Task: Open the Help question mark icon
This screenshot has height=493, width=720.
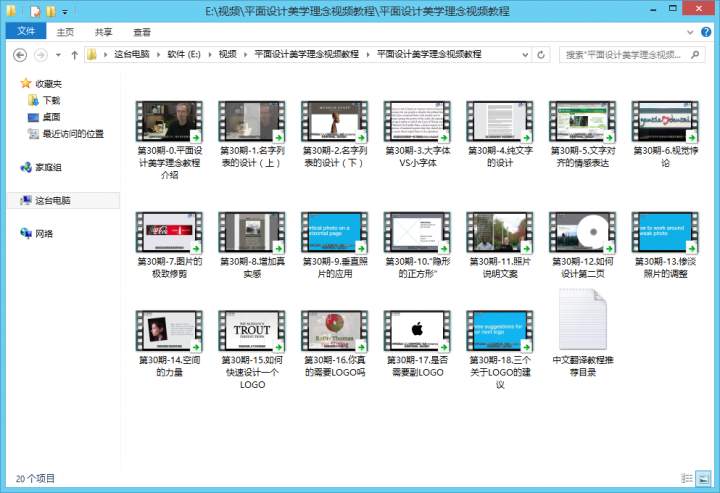Action: coord(706,32)
